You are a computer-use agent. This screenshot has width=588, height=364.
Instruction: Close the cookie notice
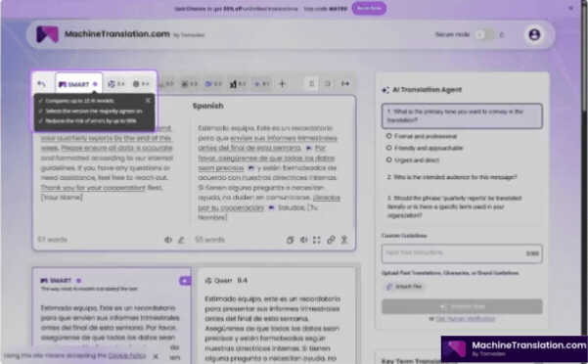click(156, 356)
